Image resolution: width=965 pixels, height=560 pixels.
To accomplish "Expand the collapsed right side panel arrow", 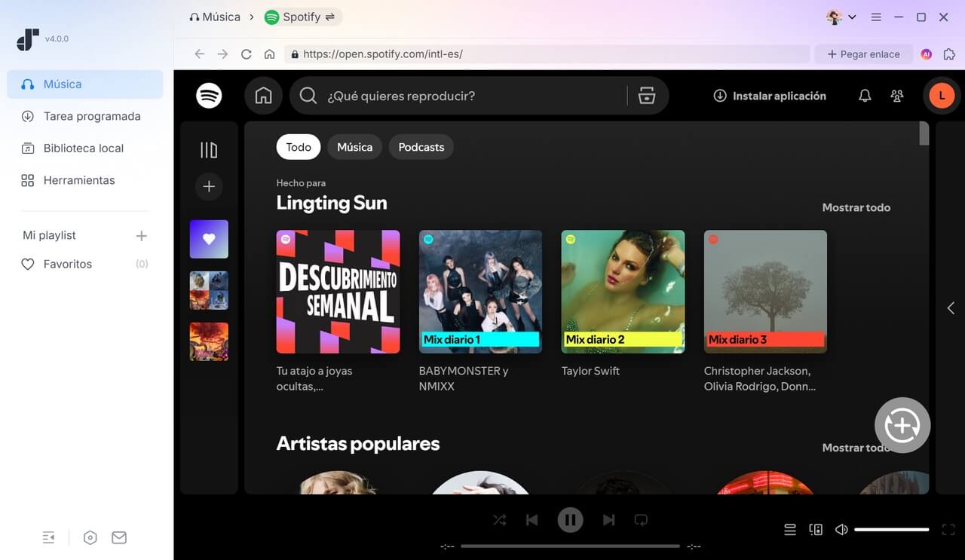I will pos(950,308).
